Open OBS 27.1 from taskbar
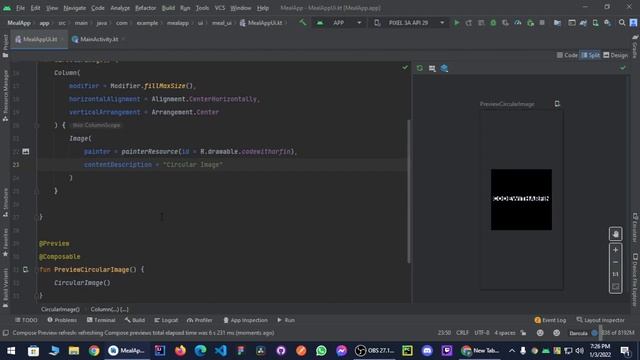Image resolution: width=640 pixels, height=360 pixels. tap(375, 351)
